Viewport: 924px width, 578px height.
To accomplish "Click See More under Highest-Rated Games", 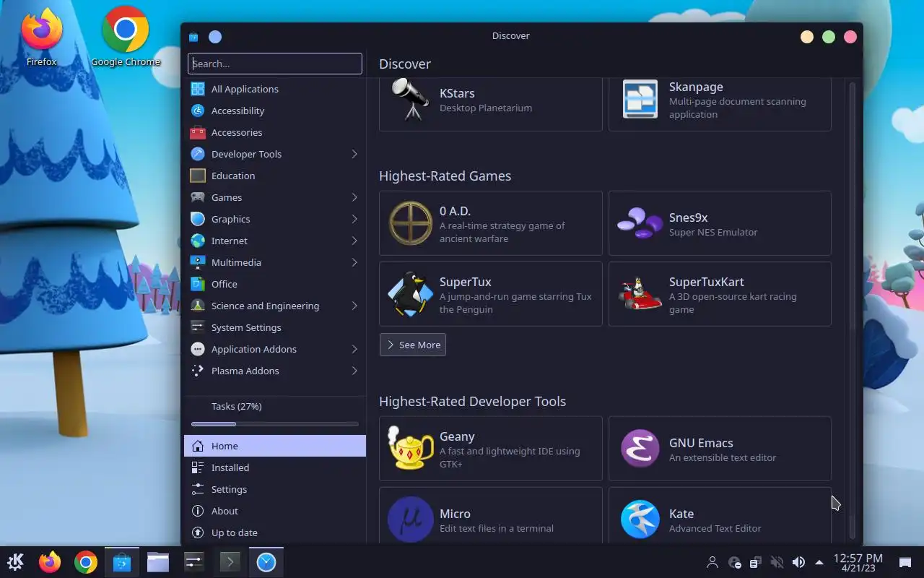I will [413, 345].
